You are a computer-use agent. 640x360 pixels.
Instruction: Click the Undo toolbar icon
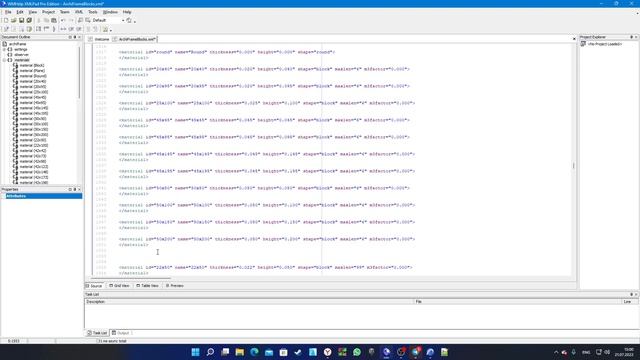(63, 20)
